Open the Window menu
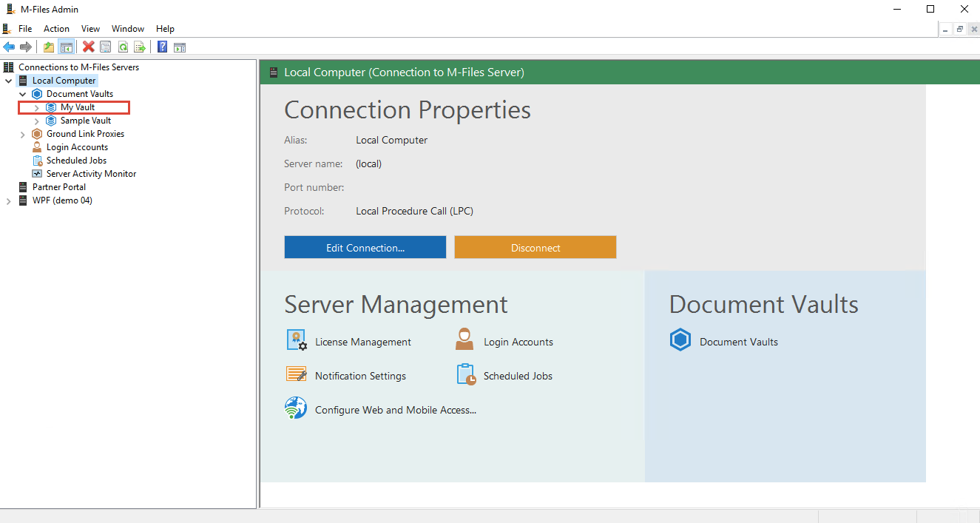This screenshot has width=980, height=523. (x=128, y=29)
